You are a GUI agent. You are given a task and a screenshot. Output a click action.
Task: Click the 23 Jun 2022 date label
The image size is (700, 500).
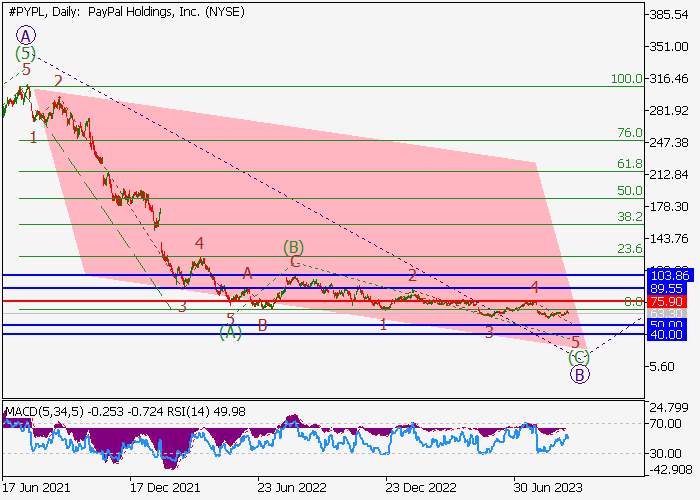tap(292, 487)
